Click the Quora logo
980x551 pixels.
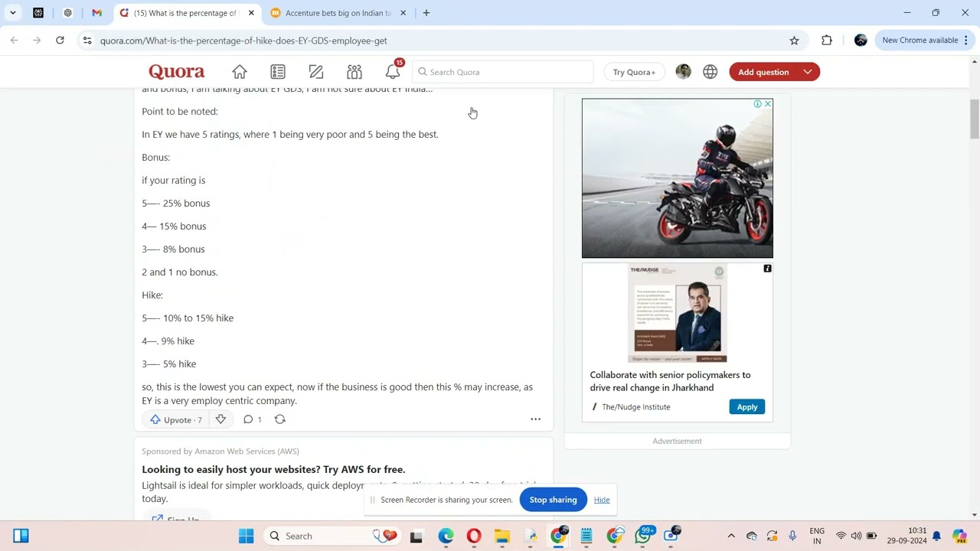click(177, 72)
